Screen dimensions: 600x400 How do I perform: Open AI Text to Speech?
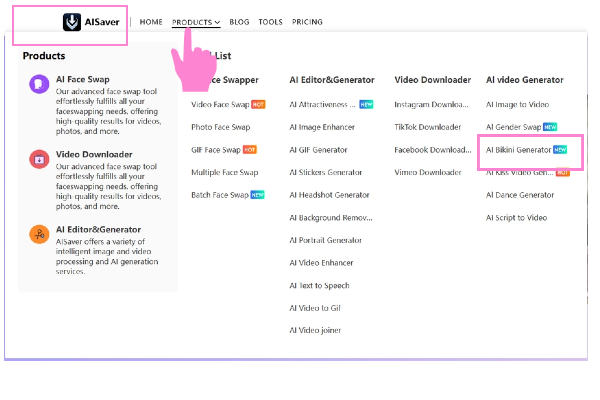[319, 285]
